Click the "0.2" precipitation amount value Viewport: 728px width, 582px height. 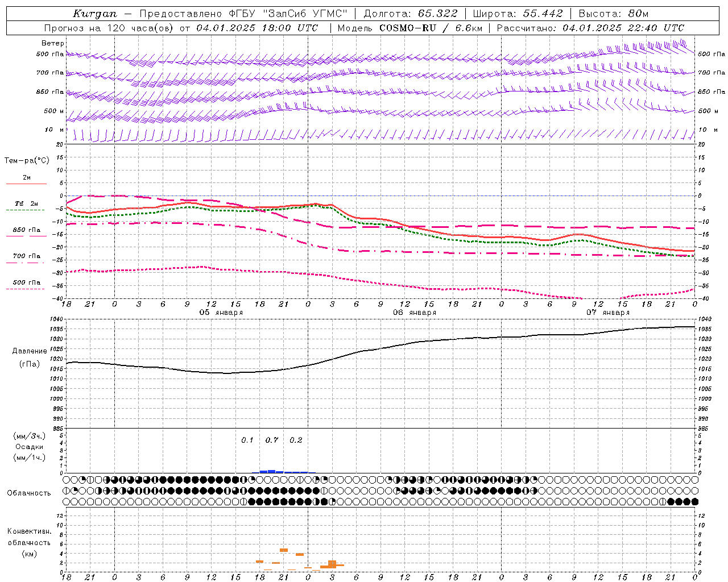point(296,440)
